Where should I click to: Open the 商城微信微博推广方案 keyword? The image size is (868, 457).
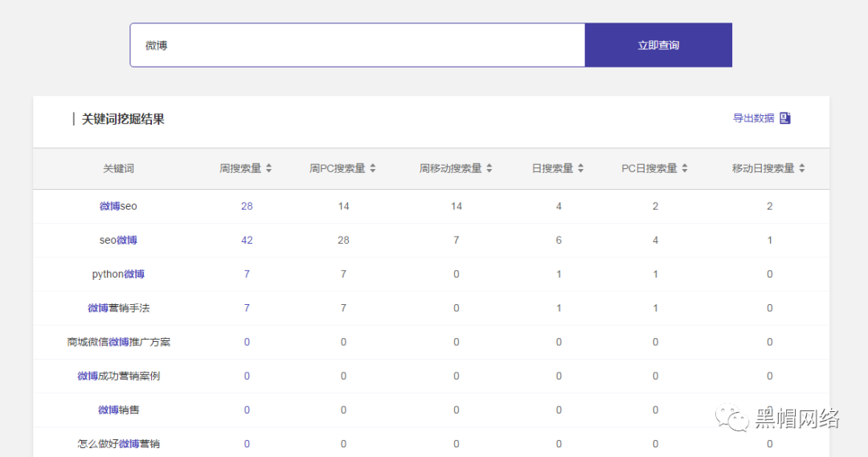click(118, 342)
